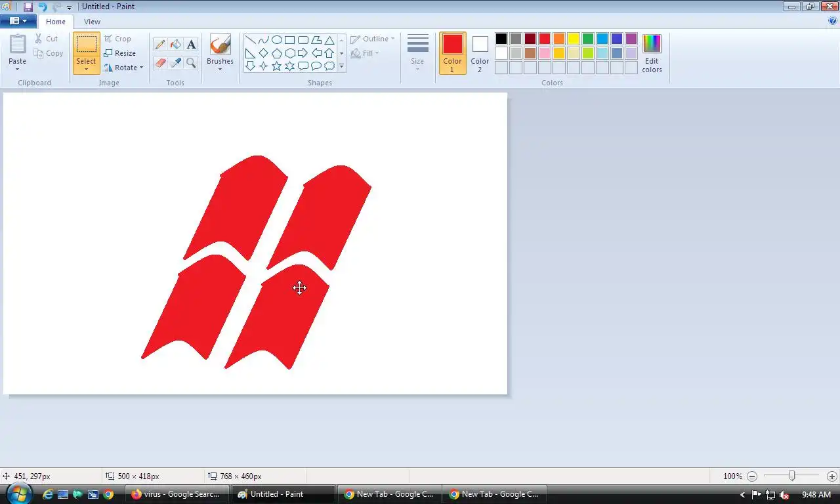This screenshot has width=840, height=504.
Task: Click the Resize button
Action: pyautogui.click(x=120, y=53)
